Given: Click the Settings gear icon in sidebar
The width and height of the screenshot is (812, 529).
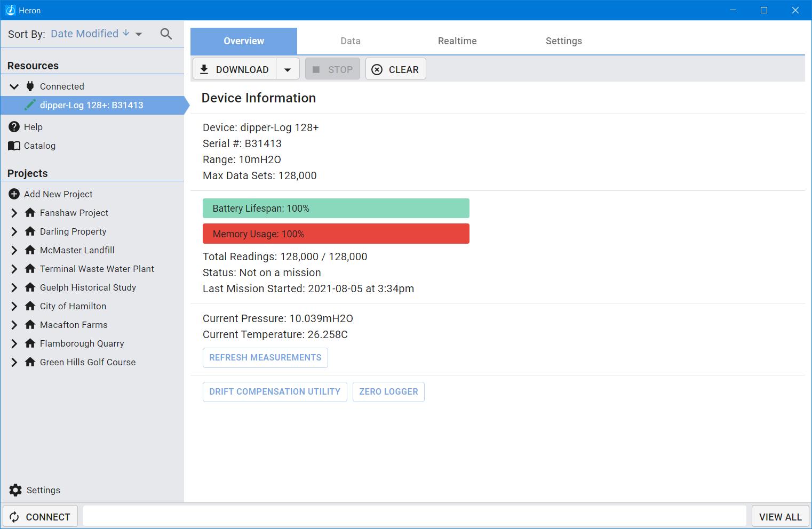Looking at the screenshot, I should [15, 490].
